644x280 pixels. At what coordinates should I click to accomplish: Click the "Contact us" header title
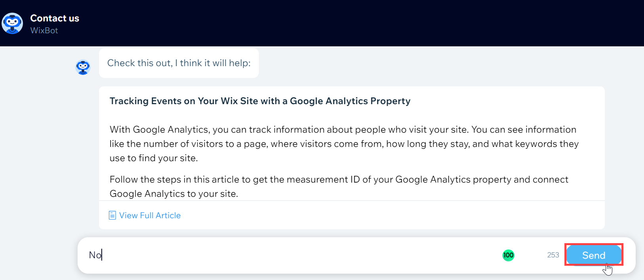pos(55,18)
